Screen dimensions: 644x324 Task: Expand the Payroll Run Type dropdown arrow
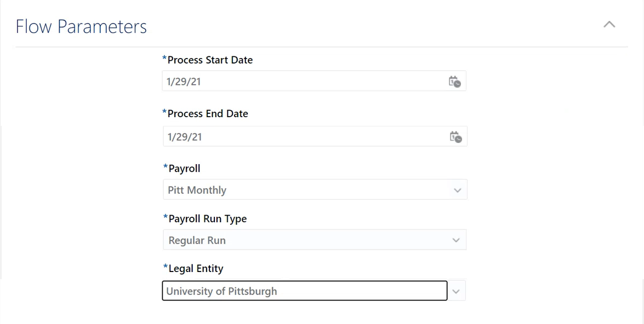pyautogui.click(x=456, y=240)
